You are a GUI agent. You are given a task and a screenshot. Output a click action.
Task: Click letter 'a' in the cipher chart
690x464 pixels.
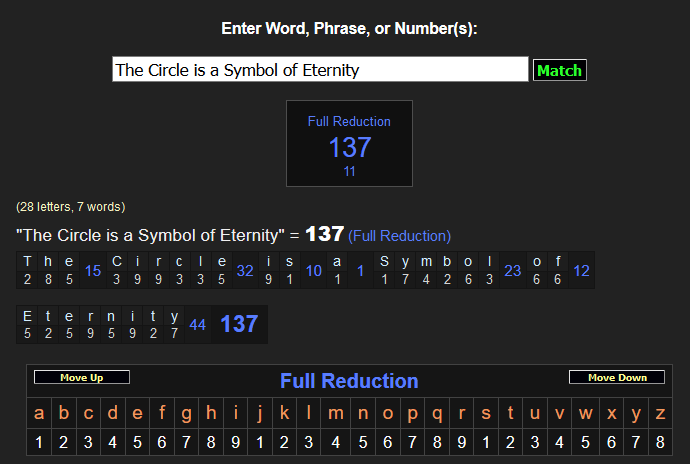(39, 413)
